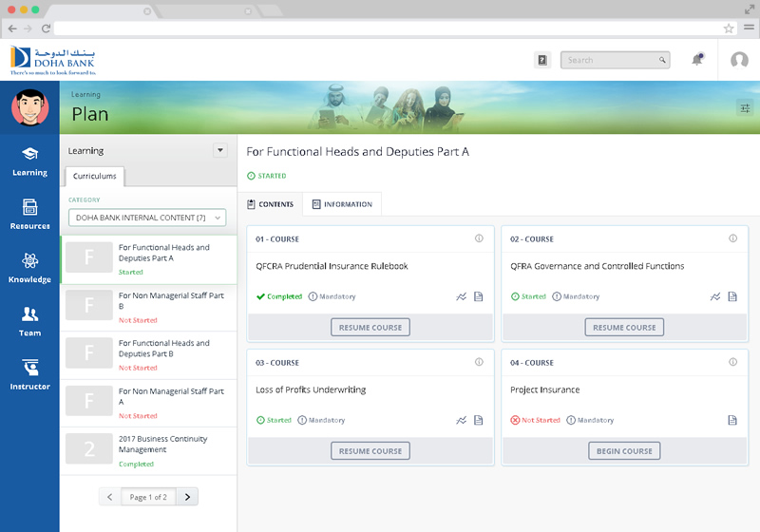This screenshot has height=532, width=760.
Task: Click the Completed status on course 01
Action: tap(279, 296)
